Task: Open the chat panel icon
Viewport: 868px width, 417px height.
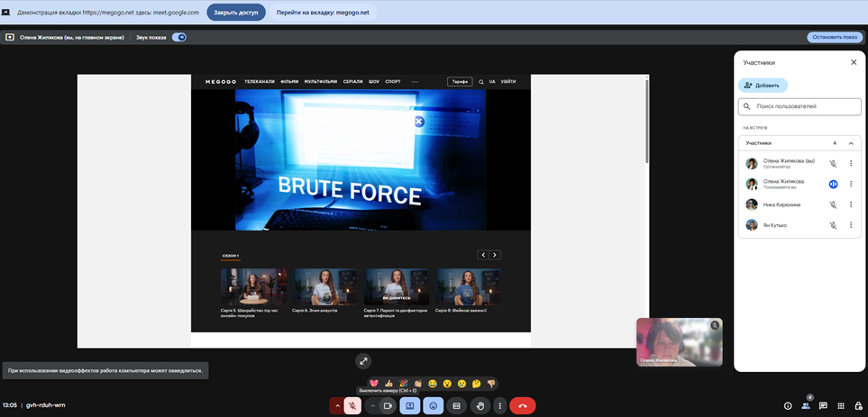Action: [823, 406]
